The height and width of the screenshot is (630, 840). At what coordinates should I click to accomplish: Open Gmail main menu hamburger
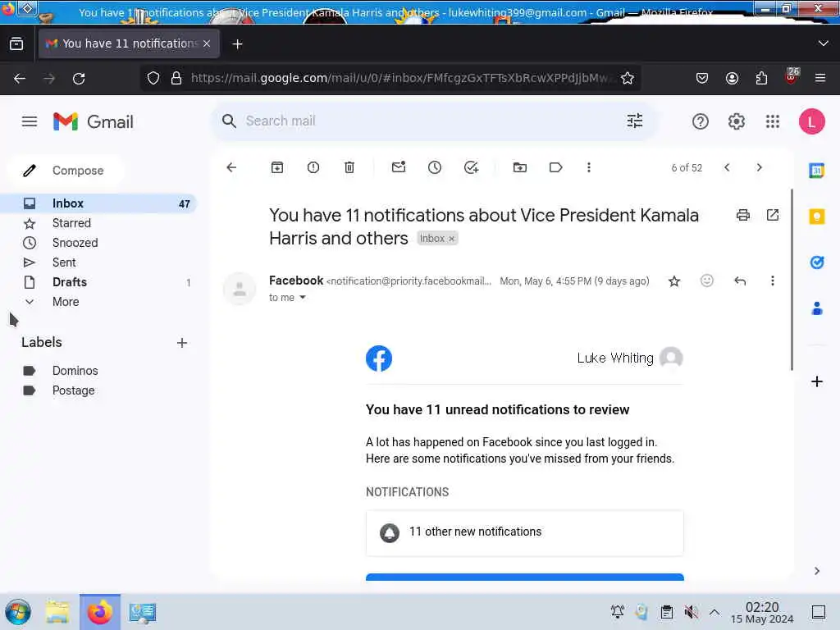[30, 121]
